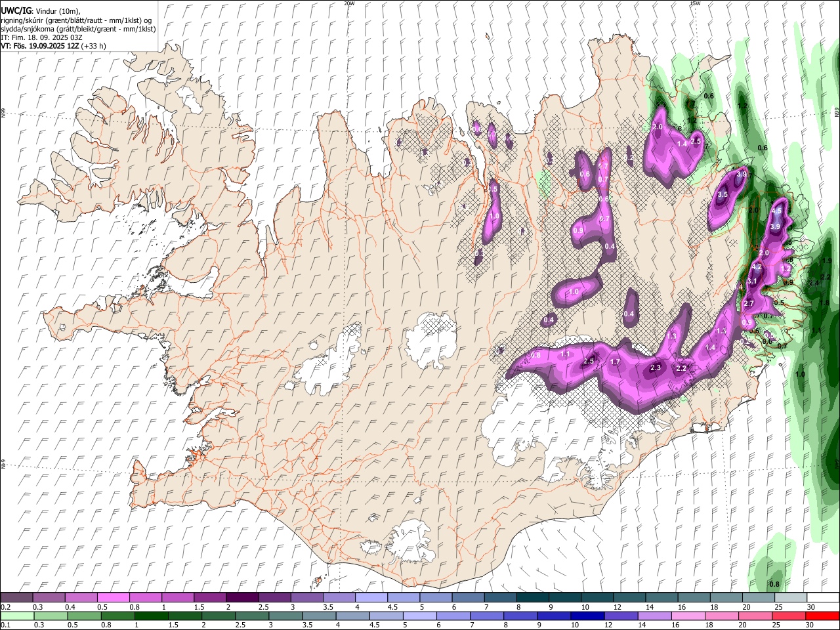
Task: Select the 1.7 value in the southern snow band
Action: (615, 362)
